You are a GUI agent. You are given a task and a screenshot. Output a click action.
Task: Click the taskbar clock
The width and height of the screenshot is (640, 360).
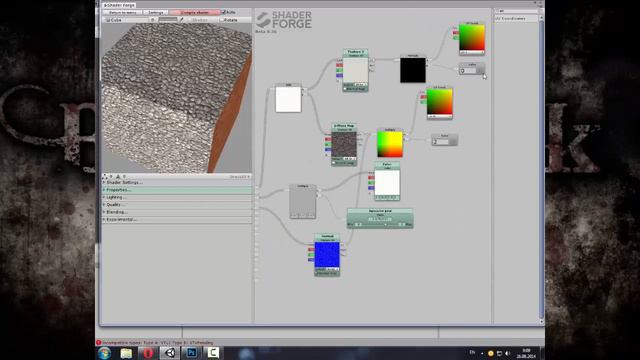tap(526, 353)
